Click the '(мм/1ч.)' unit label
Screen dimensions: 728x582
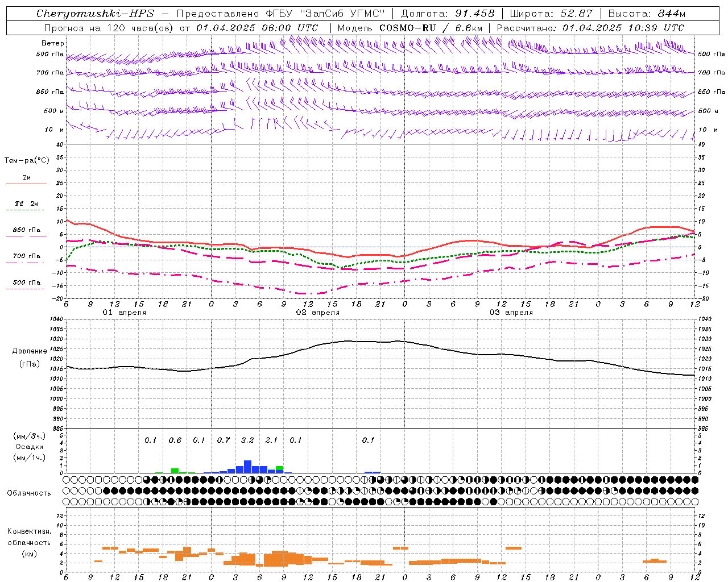pos(29,458)
